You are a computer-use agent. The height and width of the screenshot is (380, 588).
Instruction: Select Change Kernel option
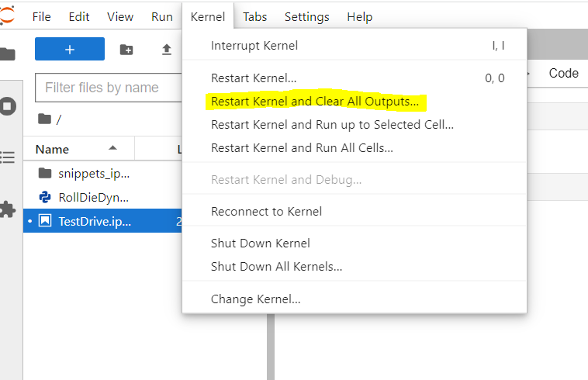(256, 299)
